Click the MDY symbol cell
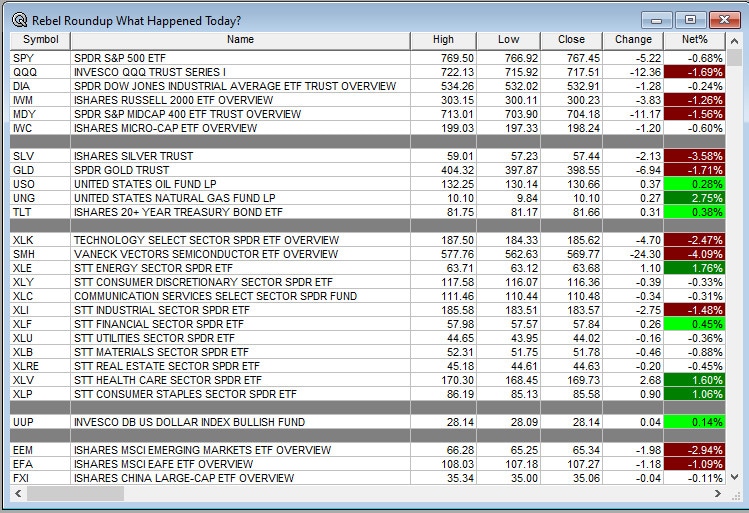The width and height of the screenshot is (749, 513). 40,114
